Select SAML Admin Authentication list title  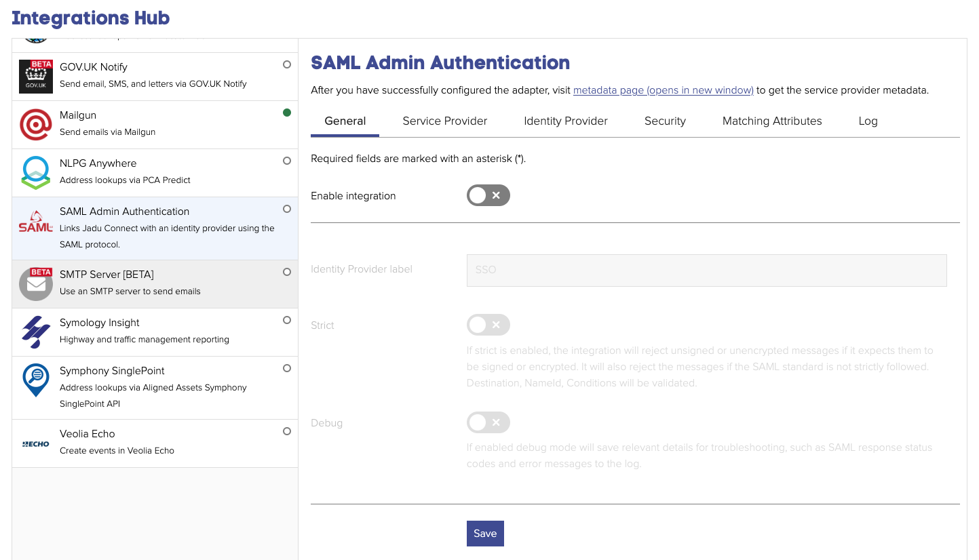pos(125,211)
